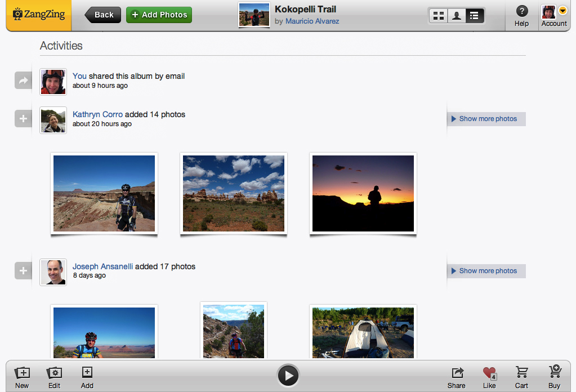Open the ZangZing home logo
Viewport: 576px width, 392px height.
(39, 15)
